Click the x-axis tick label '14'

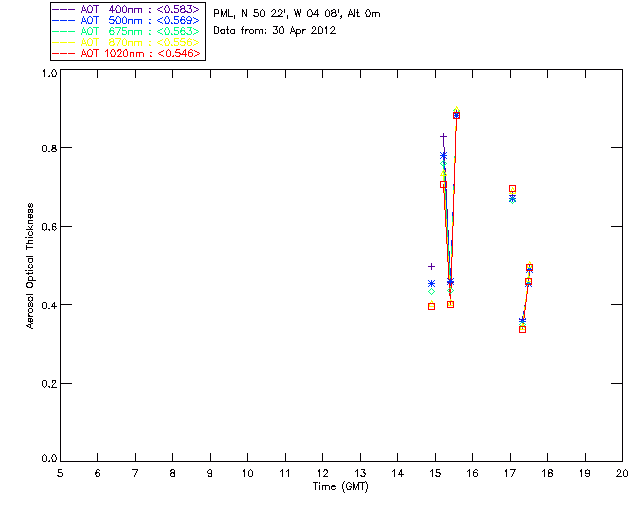(x=398, y=473)
